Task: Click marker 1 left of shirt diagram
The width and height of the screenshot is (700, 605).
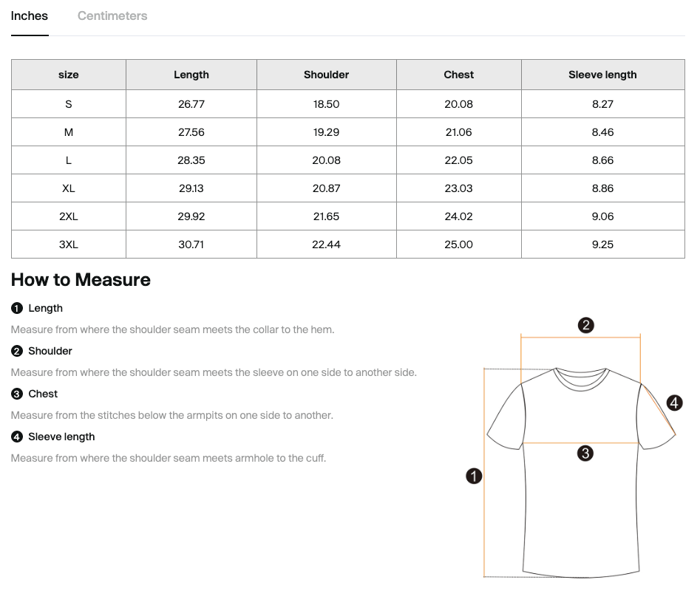Action: tap(474, 476)
